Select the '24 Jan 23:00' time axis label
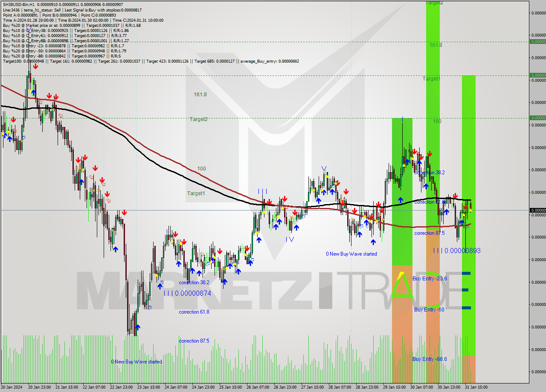Image resolution: width=546 pixels, height=392 pixels. pos(203,387)
